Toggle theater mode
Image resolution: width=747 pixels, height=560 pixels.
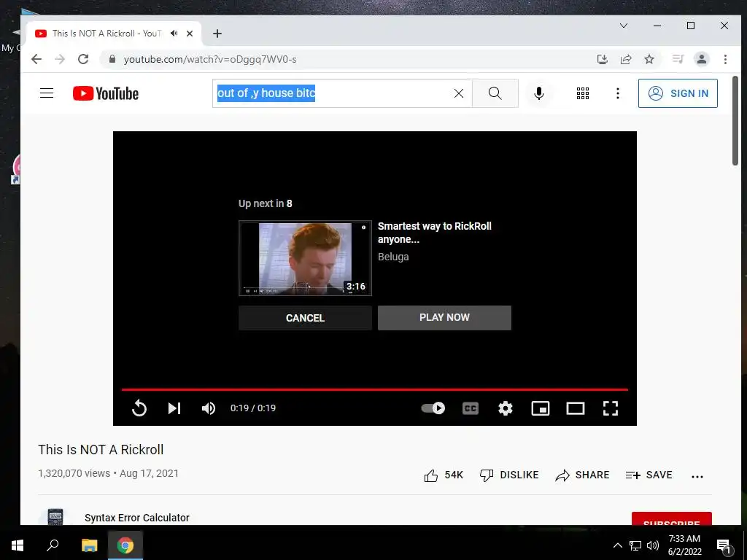tap(576, 408)
